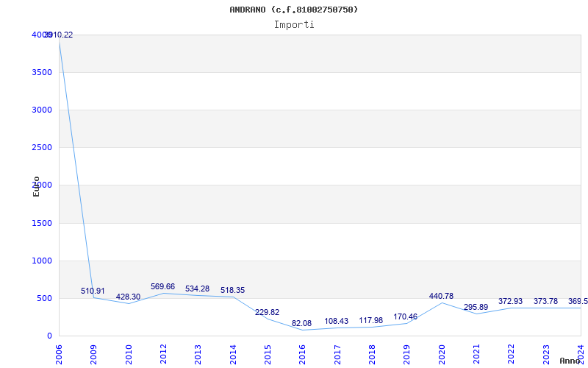Select the 510.91 data label
This screenshot has height=368, width=588.
coord(93,291)
